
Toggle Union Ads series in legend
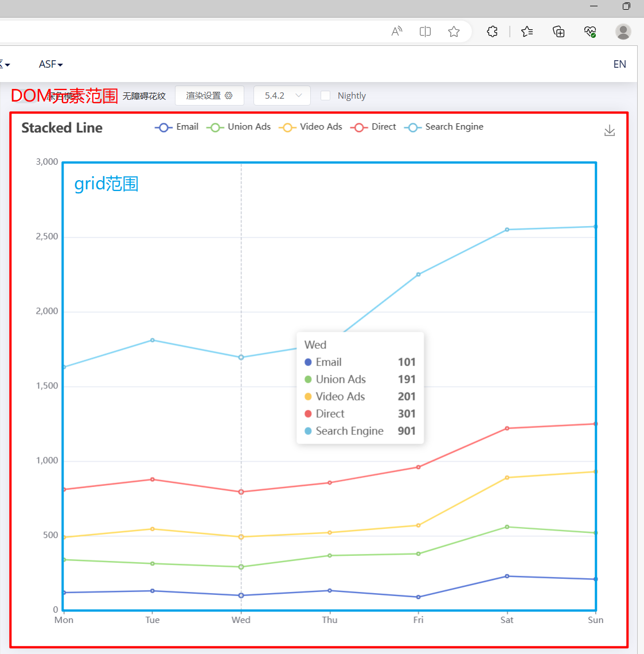pyautogui.click(x=239, y=127)
